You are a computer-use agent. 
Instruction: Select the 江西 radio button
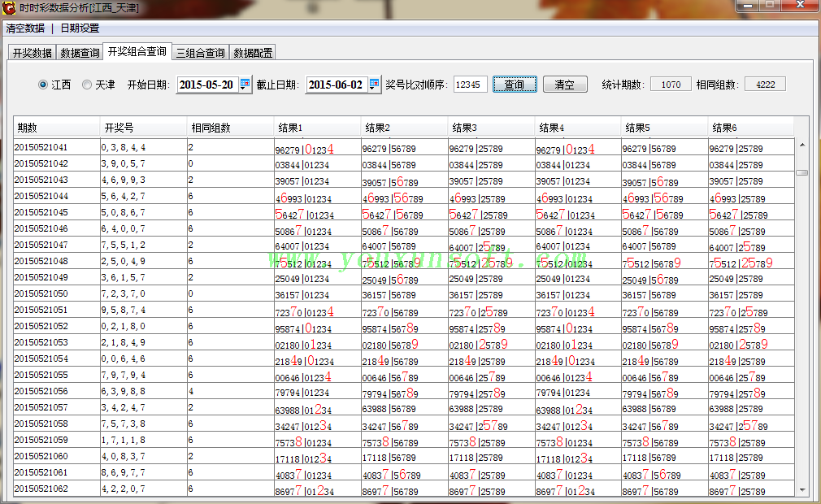tap(43, 85)
